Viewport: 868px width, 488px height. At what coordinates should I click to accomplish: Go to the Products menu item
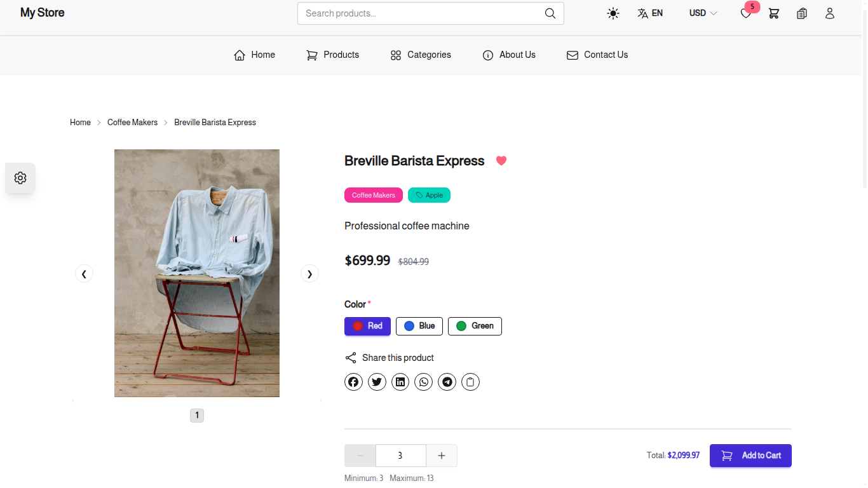point(333,55)
